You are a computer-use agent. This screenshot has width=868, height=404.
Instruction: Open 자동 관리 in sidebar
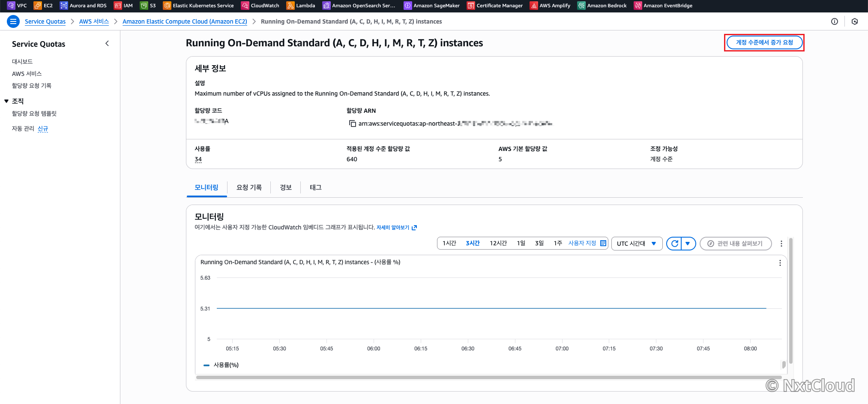point(23,129)
